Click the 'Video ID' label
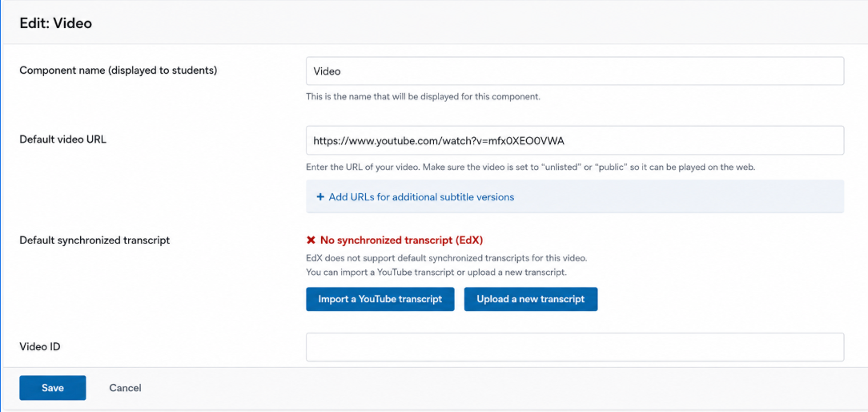Image resolution: width=868 pixels, height=412 pixels. [40, 347]
